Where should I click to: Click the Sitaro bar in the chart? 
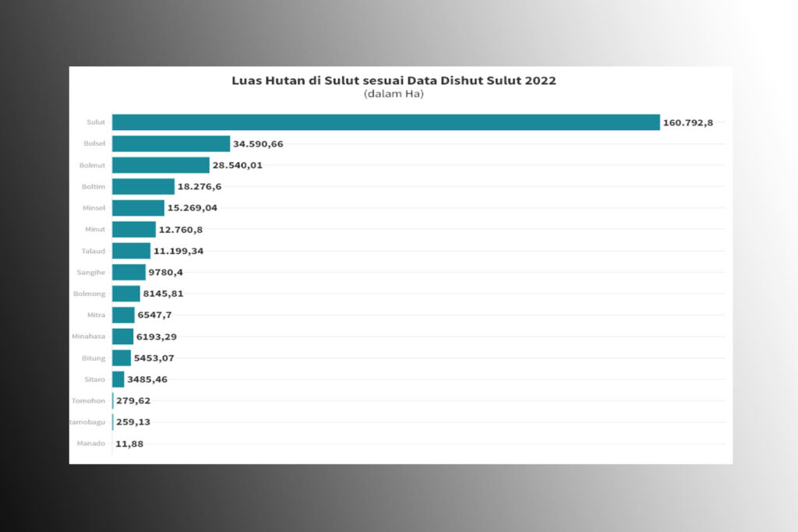point(118,379)
